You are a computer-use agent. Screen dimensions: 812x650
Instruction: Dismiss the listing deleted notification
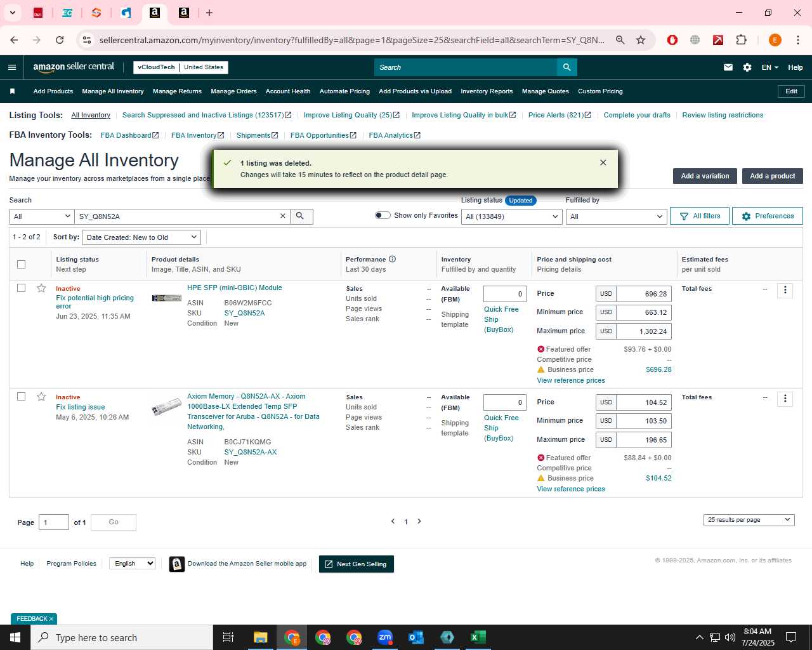tap(603, 162)
